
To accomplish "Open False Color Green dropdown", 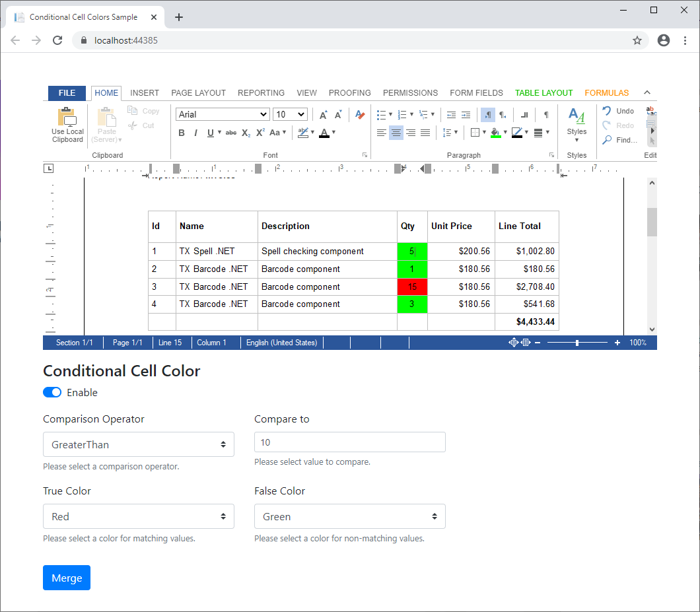I will click(349, 516).
